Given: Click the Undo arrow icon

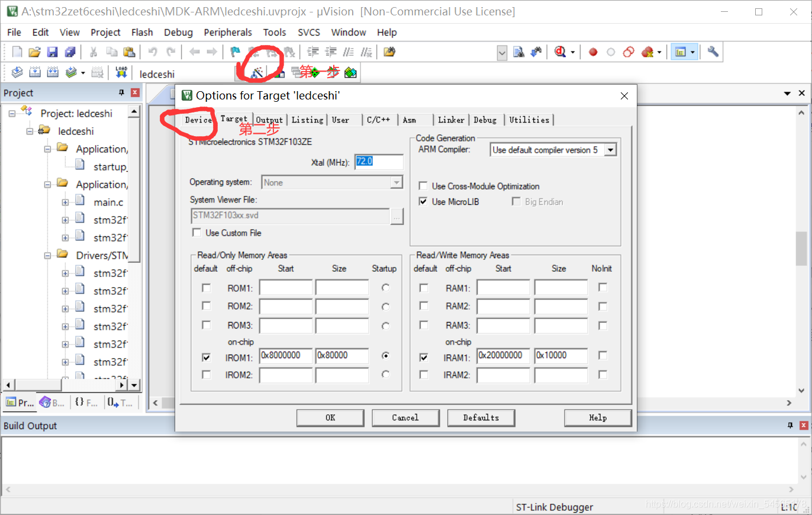Looking at the screenshot, I should pos(153,52).
